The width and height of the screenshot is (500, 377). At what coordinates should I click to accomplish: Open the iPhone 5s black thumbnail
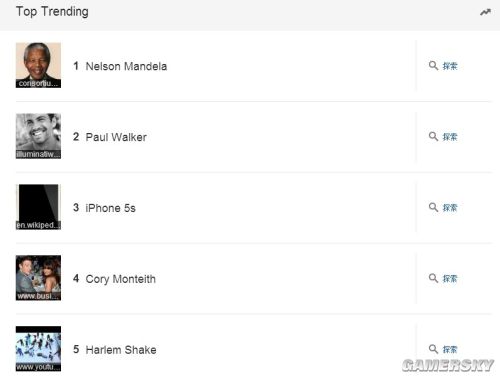pos(38,207)
